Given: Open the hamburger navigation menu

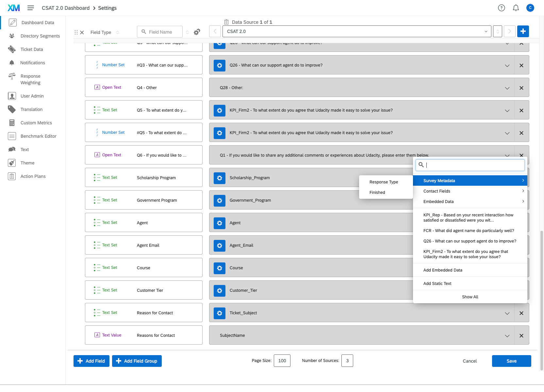Looking at the screenshot, I should (31, 8).
